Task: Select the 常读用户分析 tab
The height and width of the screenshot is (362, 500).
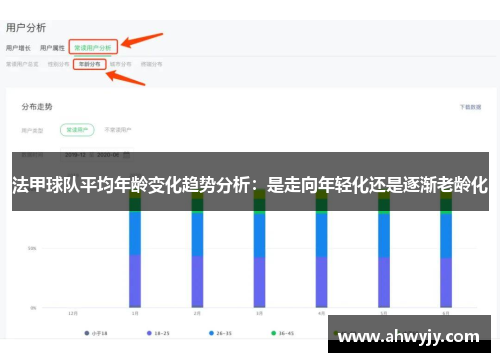Action: tap(93, 48)
